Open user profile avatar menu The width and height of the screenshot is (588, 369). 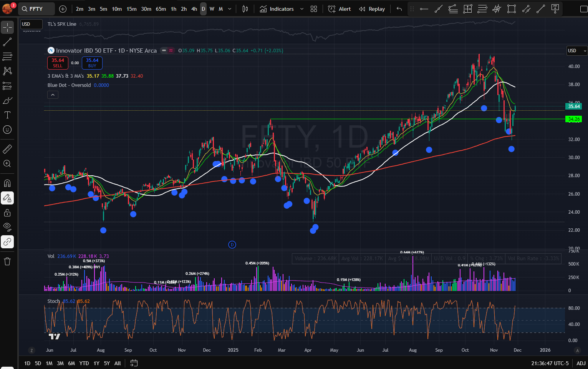point(8,8)
